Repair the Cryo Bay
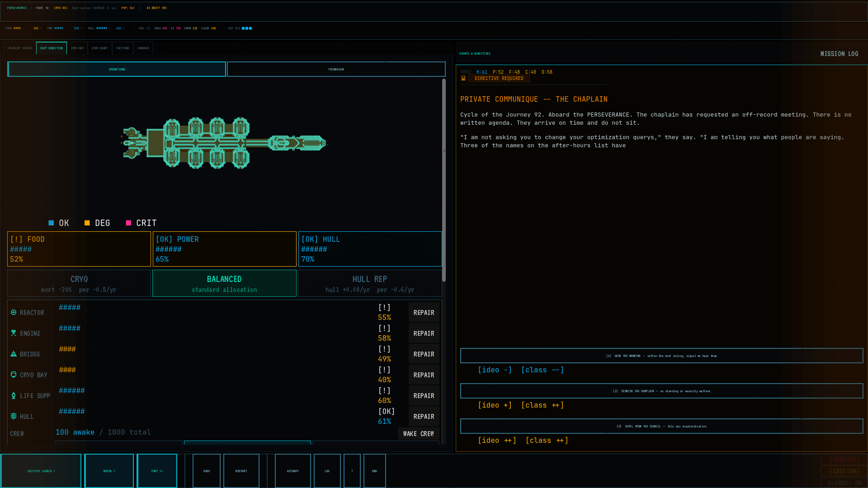Screen dimensions: 868x488 (x=424, y=375)
